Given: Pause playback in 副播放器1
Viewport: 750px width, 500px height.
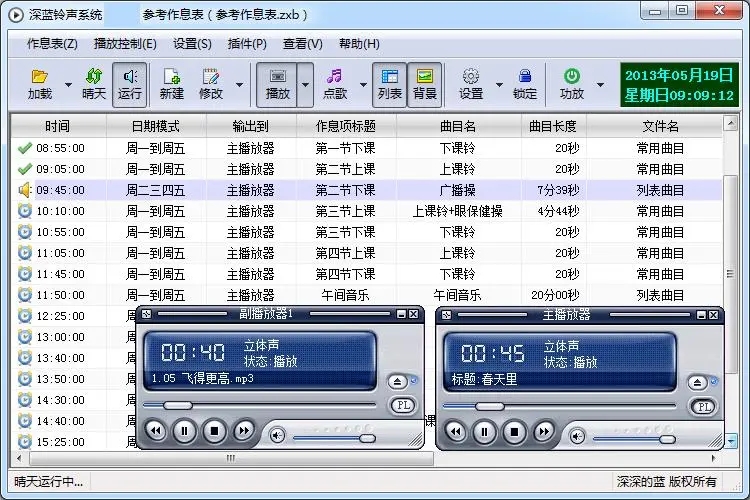Looking at the screenshot, I should pyautogui.click(x=185, y=432).
